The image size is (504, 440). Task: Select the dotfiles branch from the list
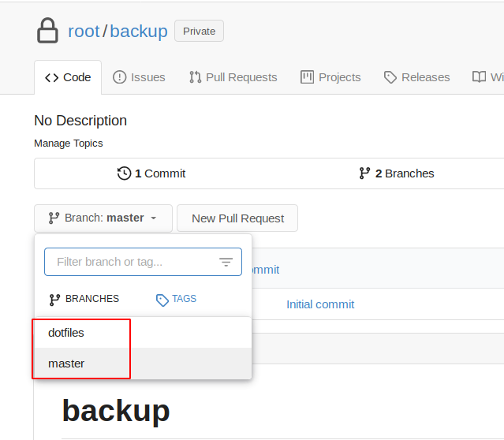tap(143, 333)
